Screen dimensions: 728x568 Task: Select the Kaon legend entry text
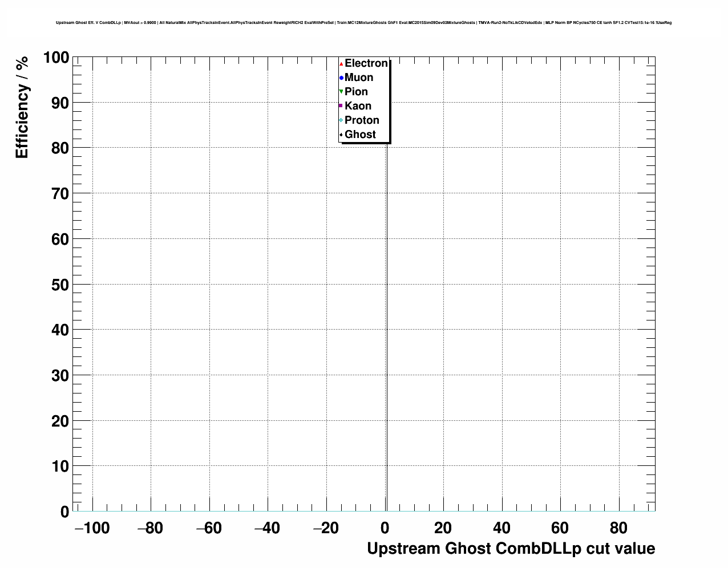pos(358,106)
